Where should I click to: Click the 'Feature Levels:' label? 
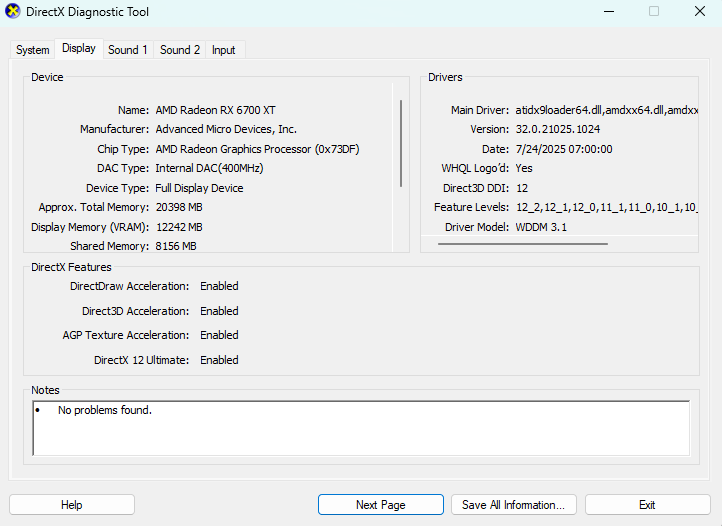pyautogui.click(x=472, y=207)
